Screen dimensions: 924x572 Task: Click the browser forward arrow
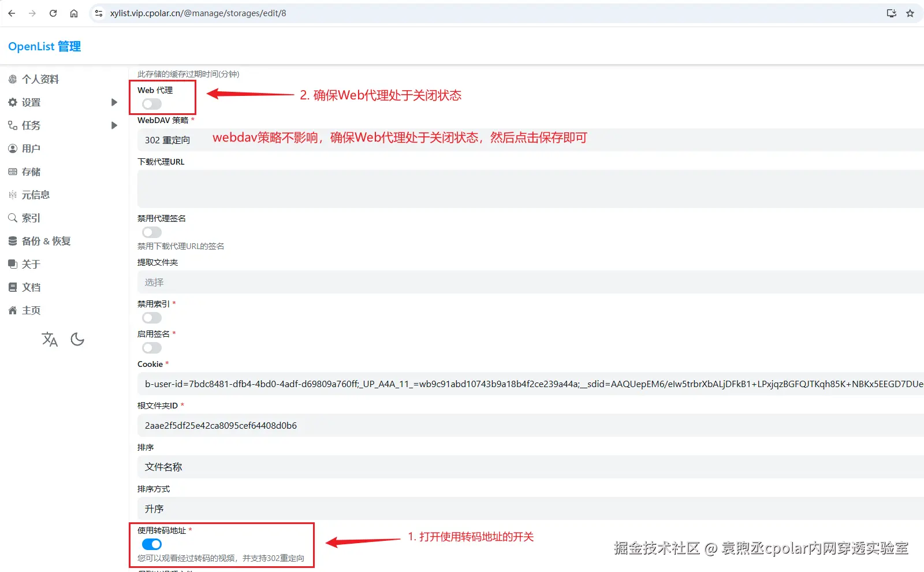(x=32, y=13)
